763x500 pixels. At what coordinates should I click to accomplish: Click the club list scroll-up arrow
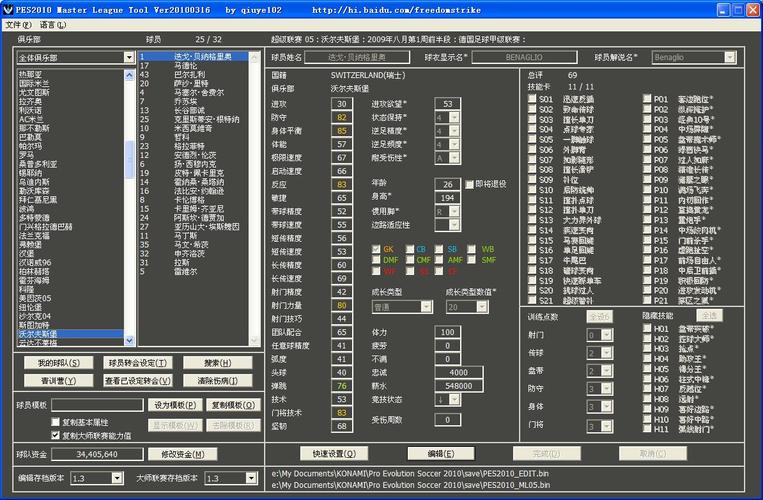coord(129,75)
